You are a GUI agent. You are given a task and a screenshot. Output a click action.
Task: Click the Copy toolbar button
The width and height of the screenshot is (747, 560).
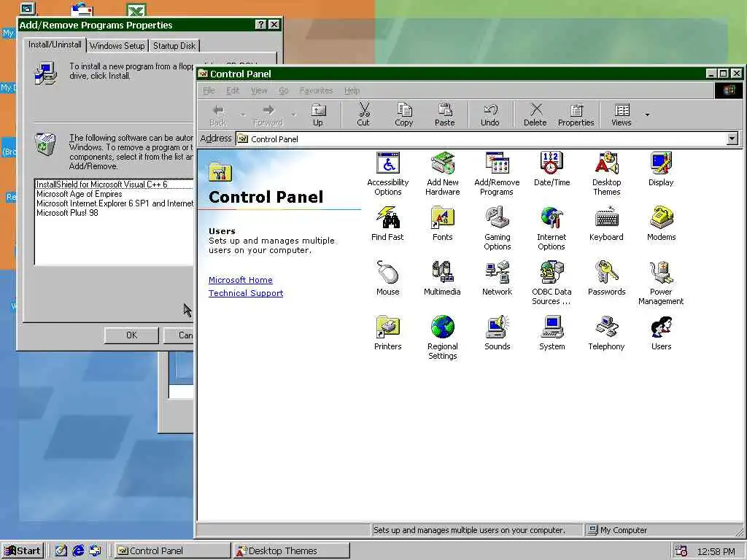coord(404,115)
